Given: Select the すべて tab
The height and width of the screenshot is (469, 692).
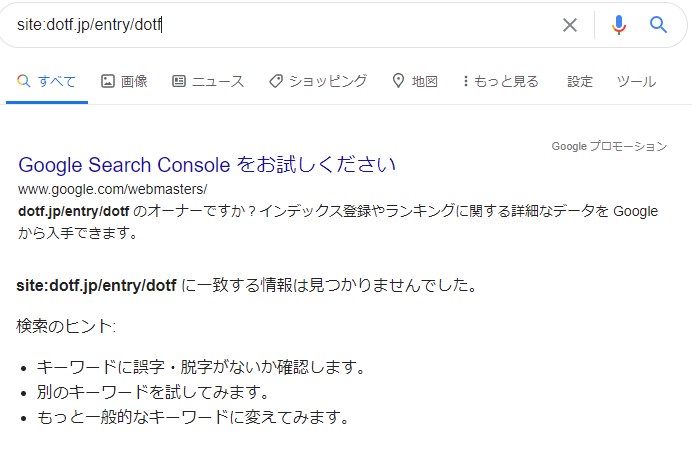Looking at the screenshot, I should pyautogui.click(x=46, y=81).
